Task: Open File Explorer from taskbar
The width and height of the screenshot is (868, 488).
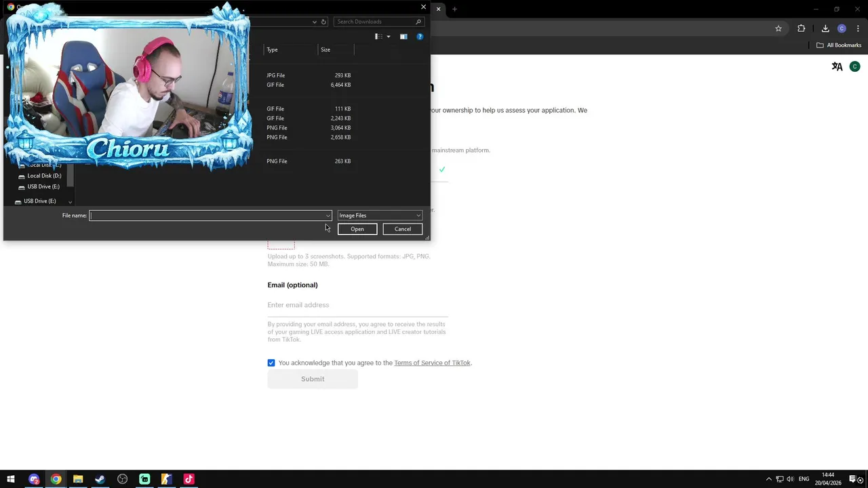Action: click(78, 479)
